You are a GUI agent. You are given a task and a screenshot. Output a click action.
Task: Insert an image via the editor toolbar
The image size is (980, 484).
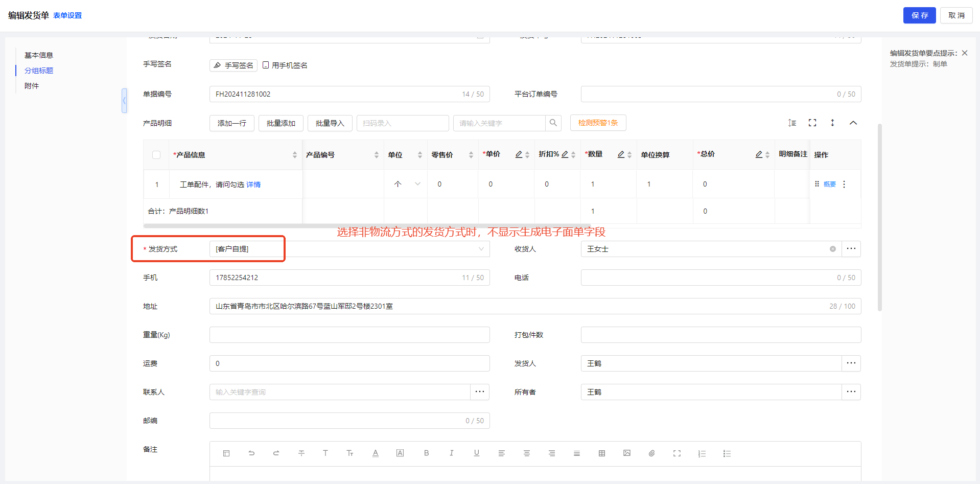coord(627,453)
